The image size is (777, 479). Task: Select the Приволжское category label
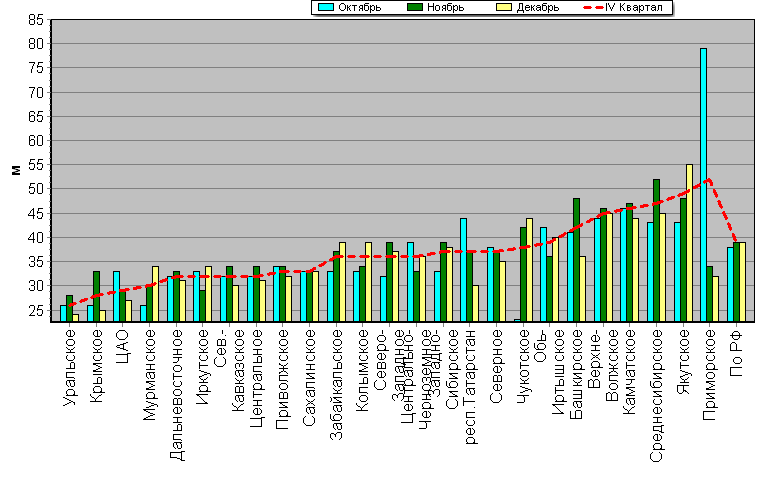click(x=283, y=379)
